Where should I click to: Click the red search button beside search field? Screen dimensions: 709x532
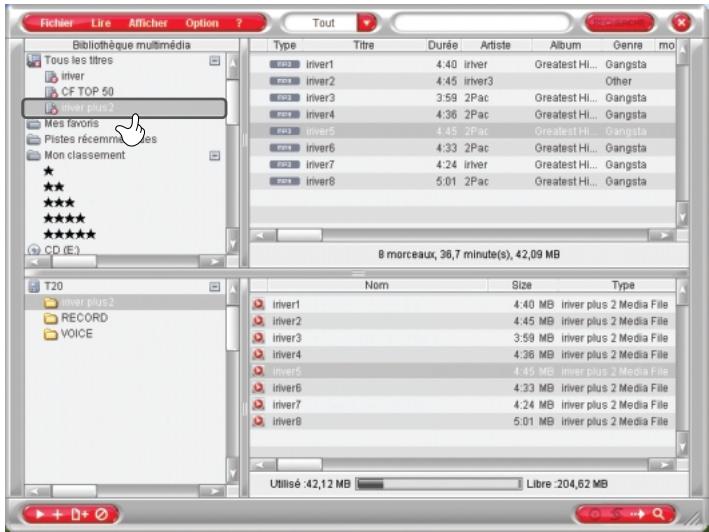pyautogui.click(x=619, y=23)
